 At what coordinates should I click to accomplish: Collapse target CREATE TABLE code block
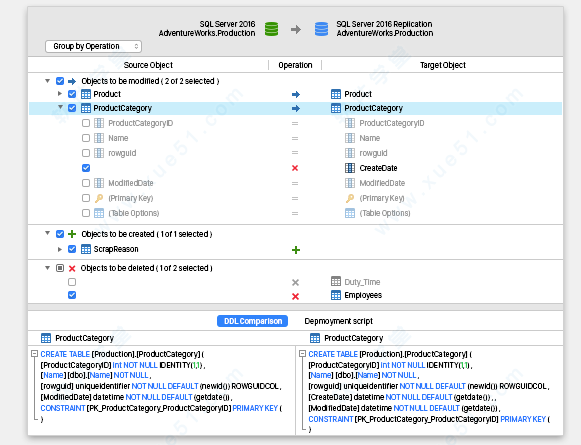(302, 354)
